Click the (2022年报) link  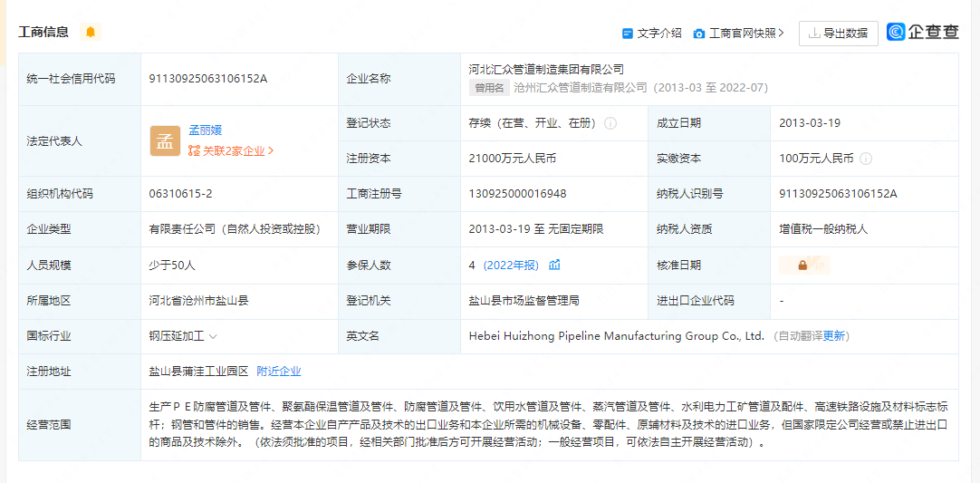[x=511, y=266]
